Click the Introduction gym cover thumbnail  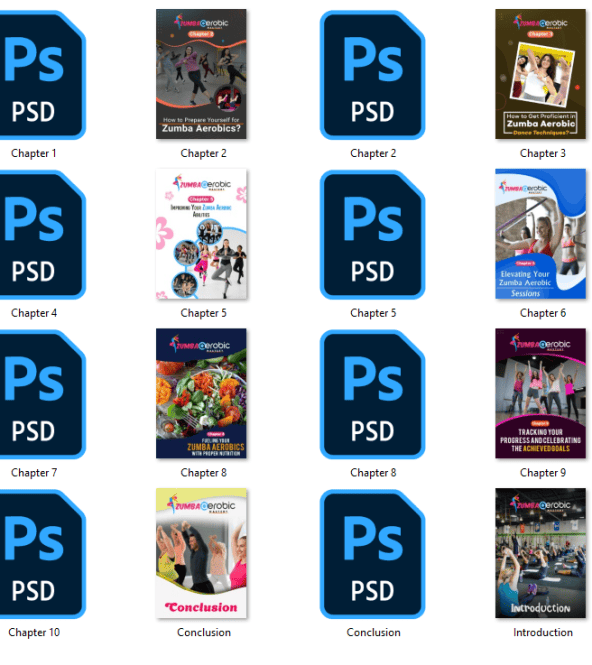coord(540,553)
